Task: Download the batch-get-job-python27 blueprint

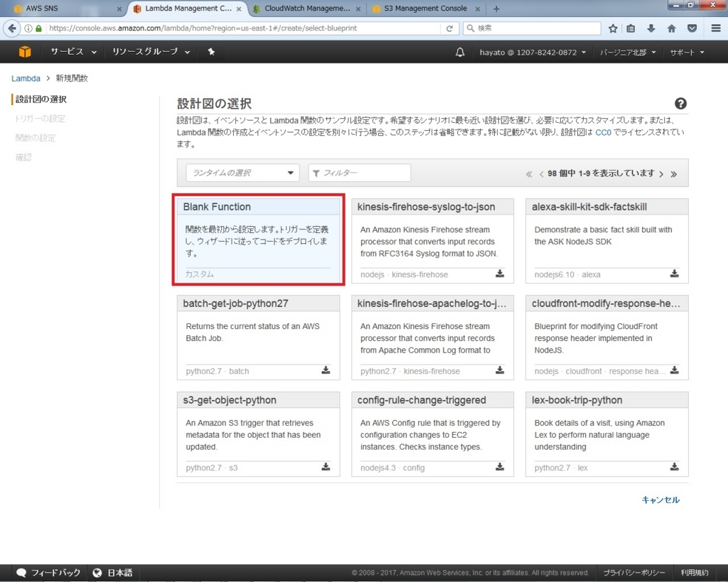Action: coord(326,370)
